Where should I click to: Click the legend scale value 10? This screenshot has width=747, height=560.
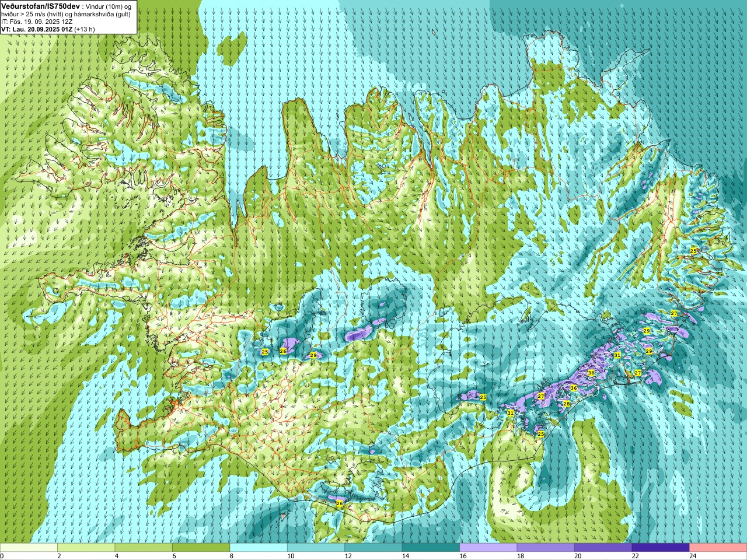pyautogui.click(x=290, y=556)
